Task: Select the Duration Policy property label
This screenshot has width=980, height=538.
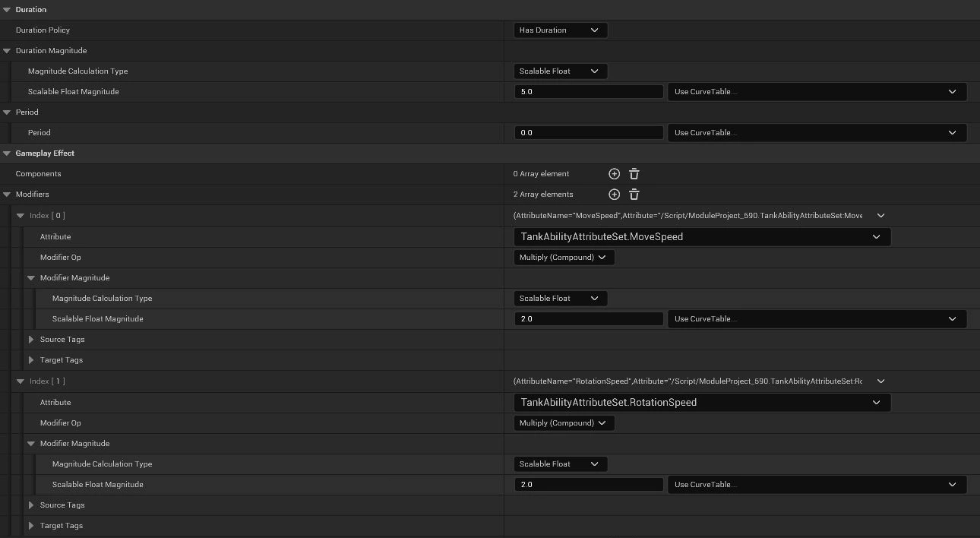Action: [43, 30]
